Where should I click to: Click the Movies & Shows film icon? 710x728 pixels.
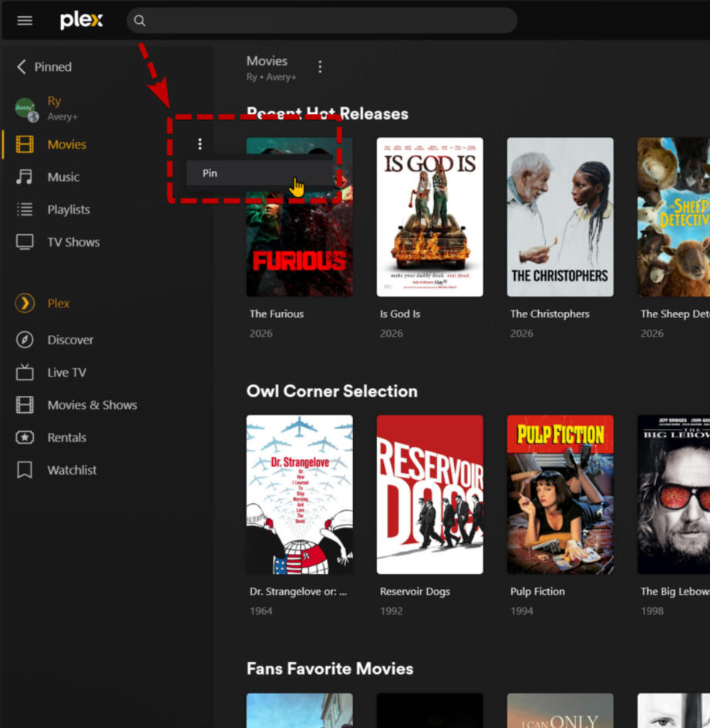coord(25,405)
